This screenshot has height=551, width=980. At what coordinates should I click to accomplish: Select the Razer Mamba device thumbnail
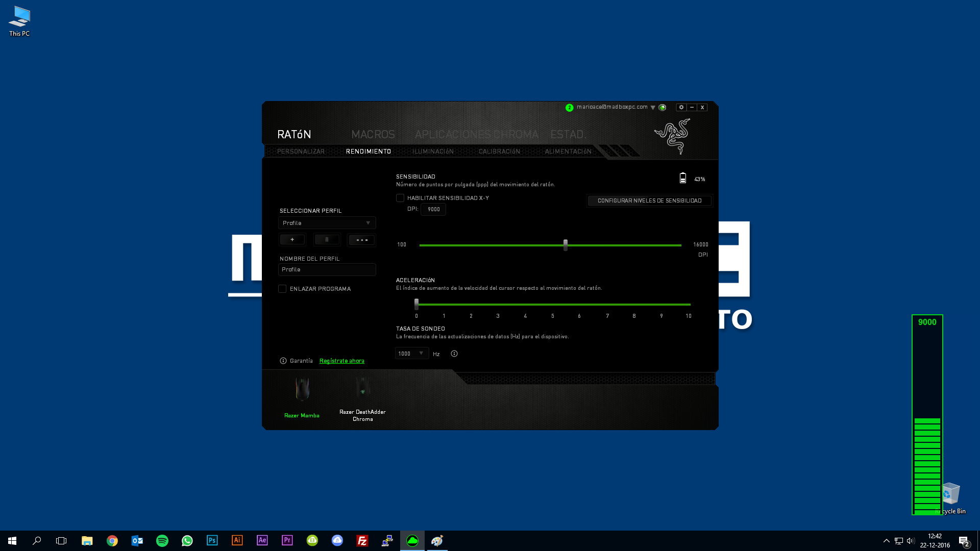coord(302,389)
